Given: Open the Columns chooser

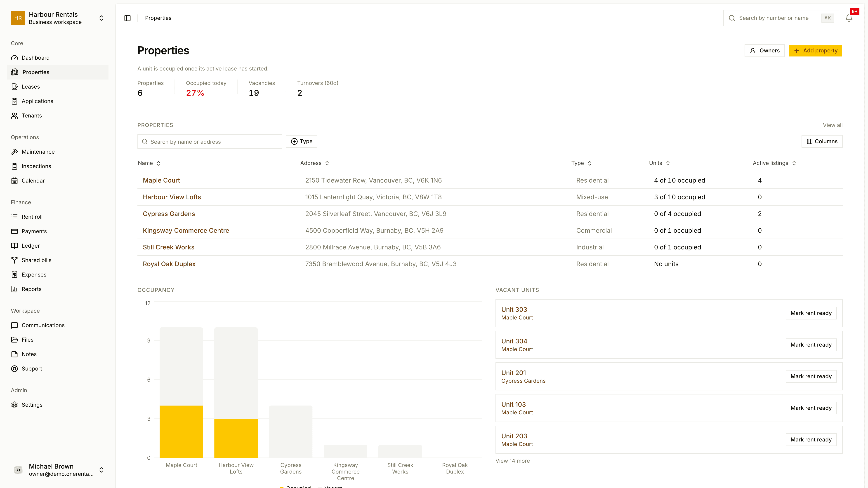Looking at the screenshot, I should coord(822,141).
